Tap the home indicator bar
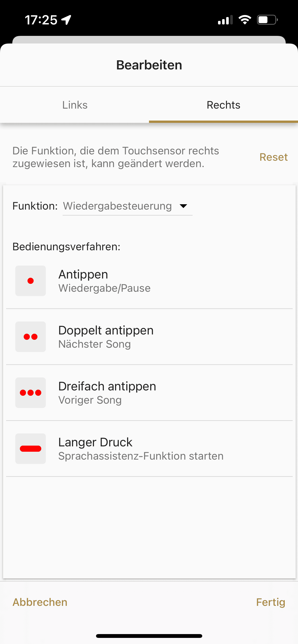 (x=149, y=636)
